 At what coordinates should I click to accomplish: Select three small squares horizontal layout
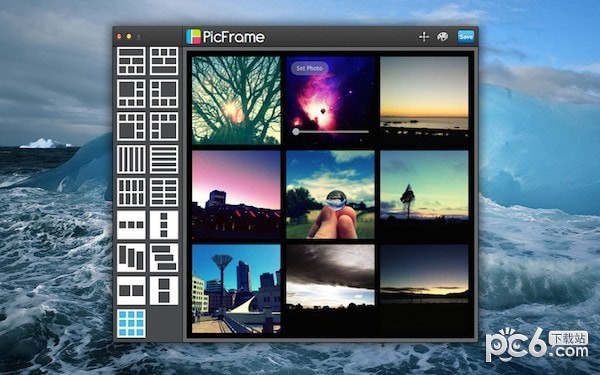[x=131, y=225]
